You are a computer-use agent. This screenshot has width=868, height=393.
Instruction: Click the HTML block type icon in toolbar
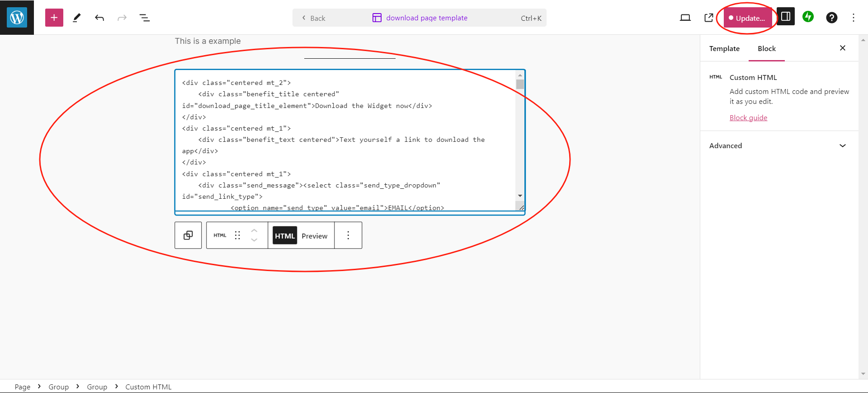pyautogui.click(x=220, y=235)
